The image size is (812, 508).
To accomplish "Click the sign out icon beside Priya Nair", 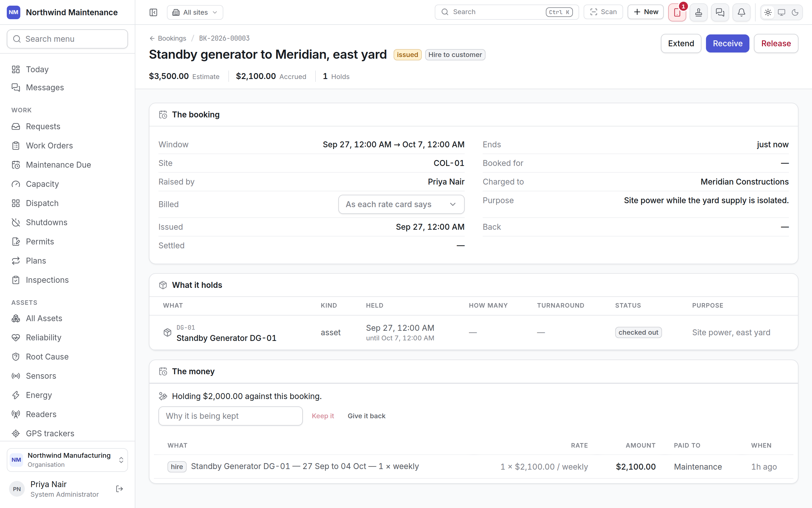I will pyautogui.click(x=120, y=489).
